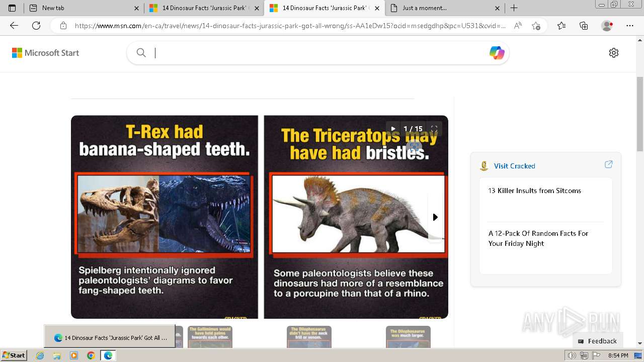Image resolution: width=644 pixels, height=362 pixels.
Task: Open a new browser tab
Action: (514, 8)
